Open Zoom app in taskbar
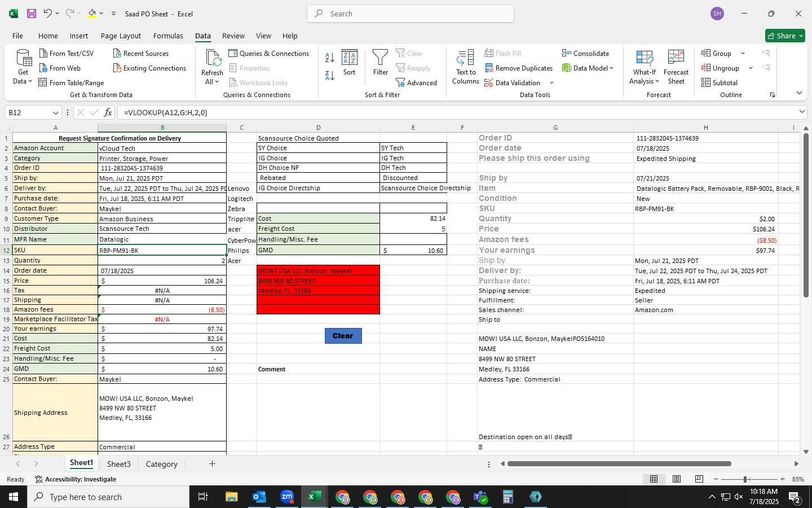Viewport: 812px width, 508px height. pos(287,497)
